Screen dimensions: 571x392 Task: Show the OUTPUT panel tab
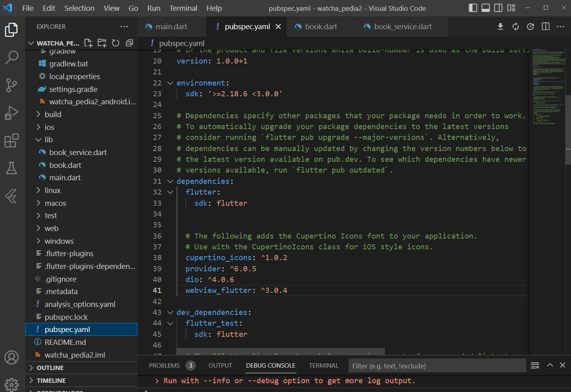[220, 365]
